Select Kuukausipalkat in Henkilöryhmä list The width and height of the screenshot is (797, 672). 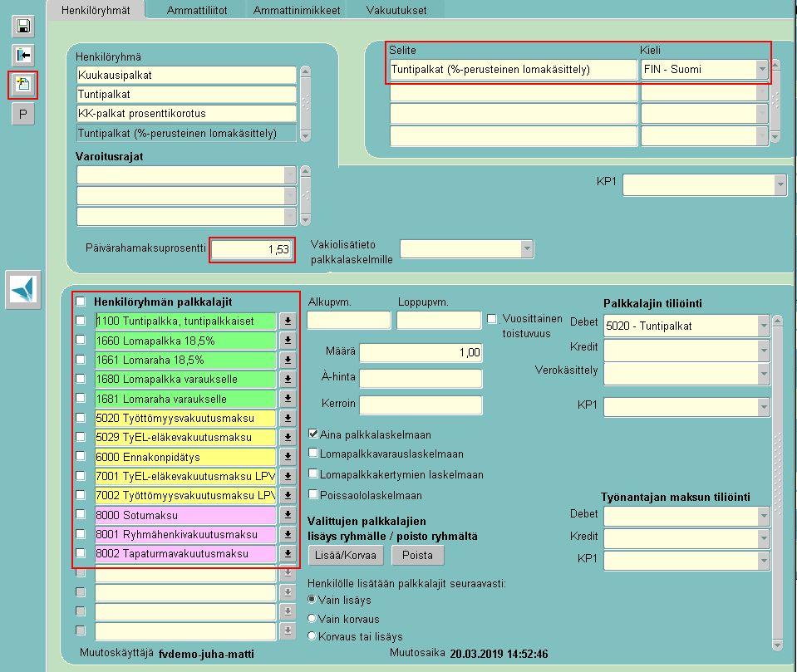pyautogui.click(x=186, y=76)
